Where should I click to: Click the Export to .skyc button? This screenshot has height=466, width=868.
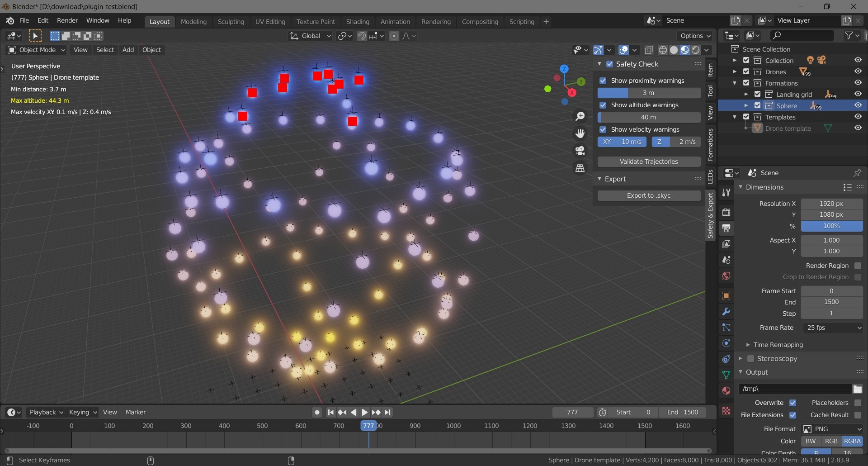(x=649, y=195)
